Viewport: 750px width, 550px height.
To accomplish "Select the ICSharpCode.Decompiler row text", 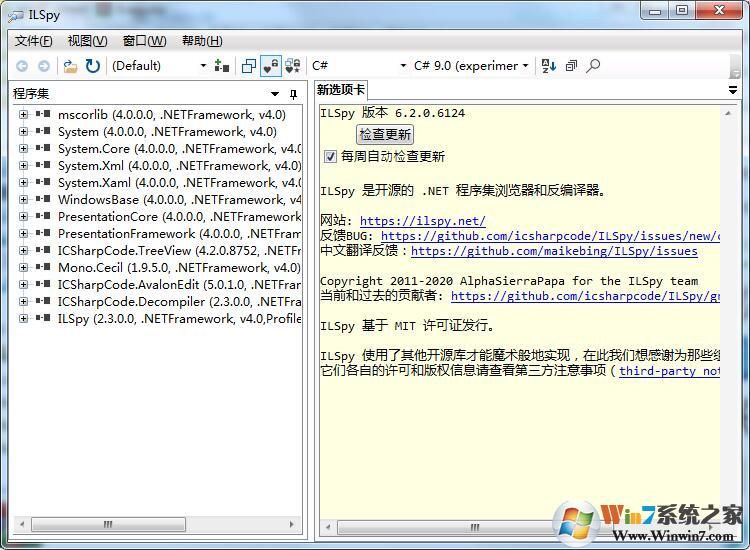I will point(179,302).
